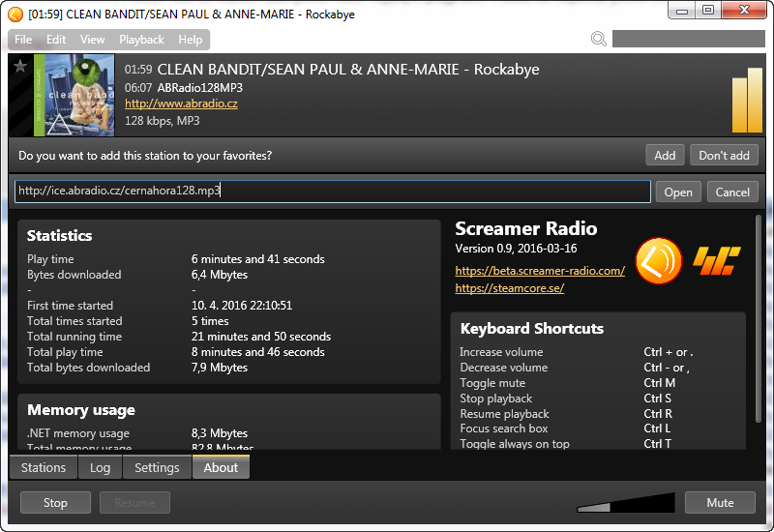
Task: Click the Statistics heading
Action: [x=59, y=236]
